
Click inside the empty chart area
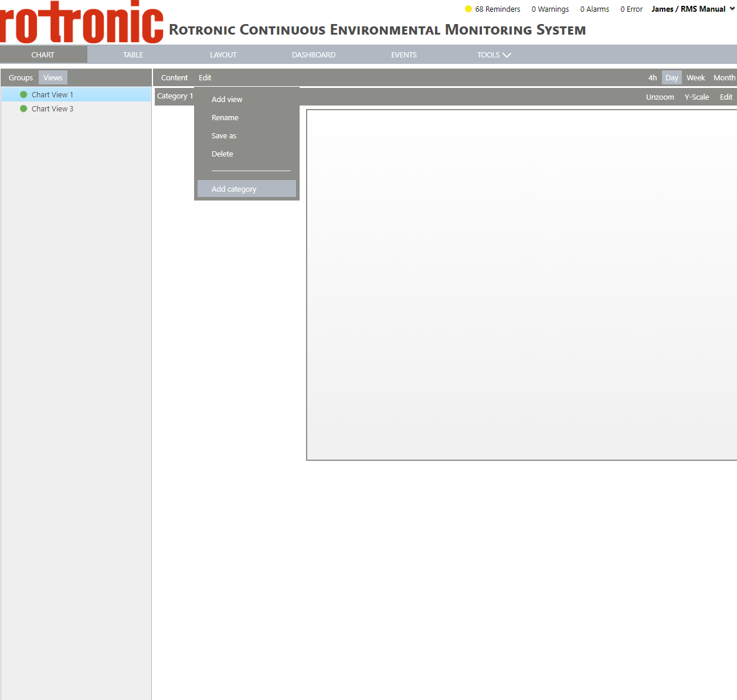click(522, 284)
